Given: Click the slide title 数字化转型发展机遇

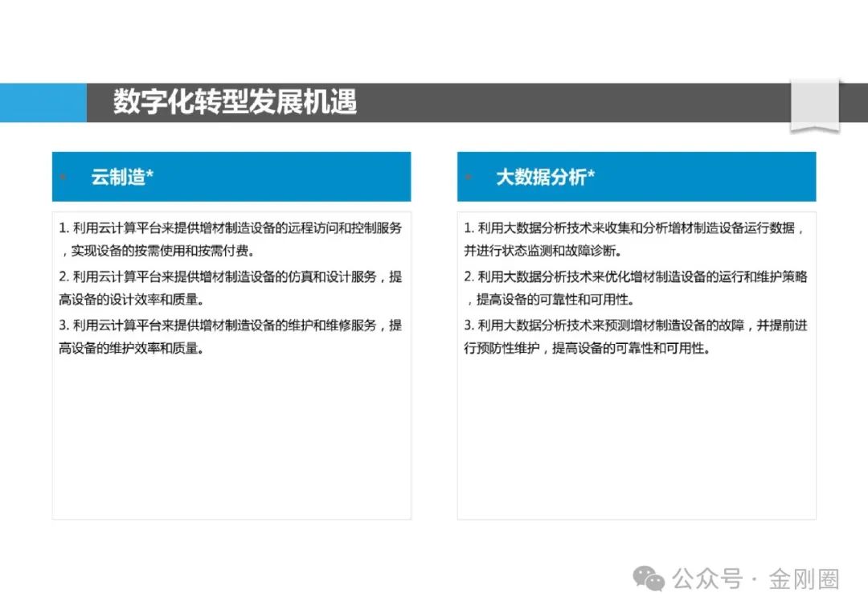Looking at the screenshot, I should click(235, 102).
